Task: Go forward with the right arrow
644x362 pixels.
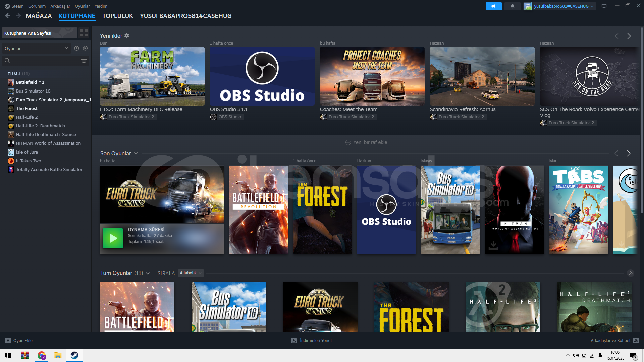Action: (x=18, y=16)
